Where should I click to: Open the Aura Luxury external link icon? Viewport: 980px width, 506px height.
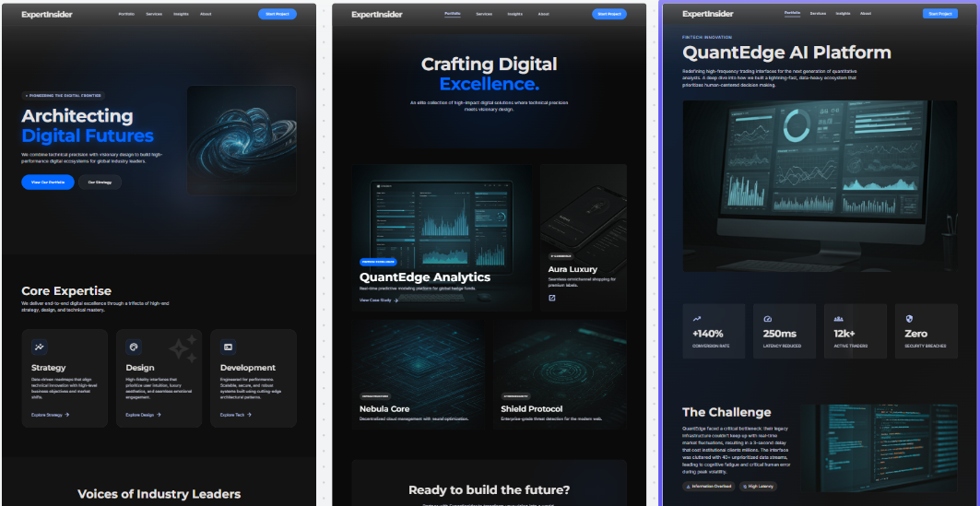tap(552, 298)
